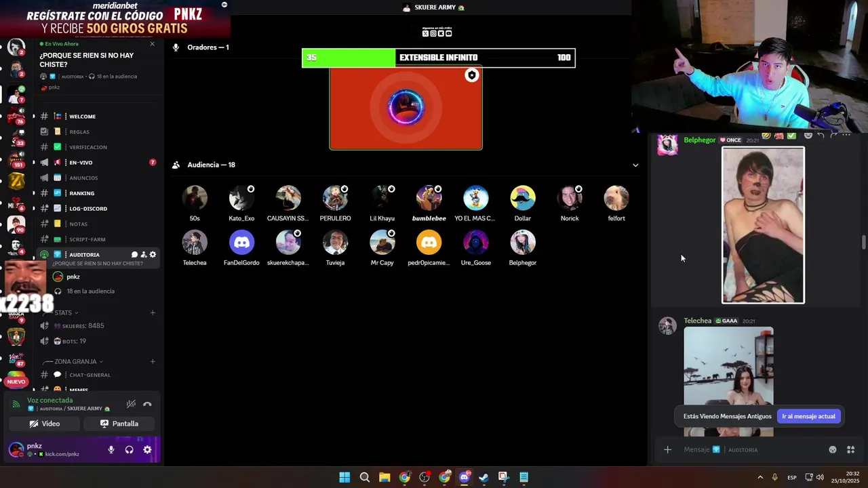Open the LOG-DISCORD channel
Image resolution: width=868 pixels, height=488 pixels.
click(x=97, y=209)
